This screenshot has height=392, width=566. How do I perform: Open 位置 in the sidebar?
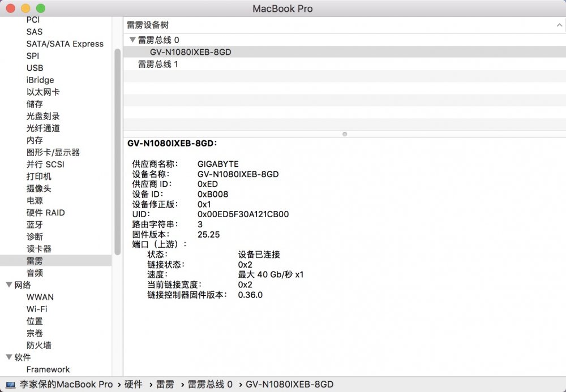(x=35, y=321)
